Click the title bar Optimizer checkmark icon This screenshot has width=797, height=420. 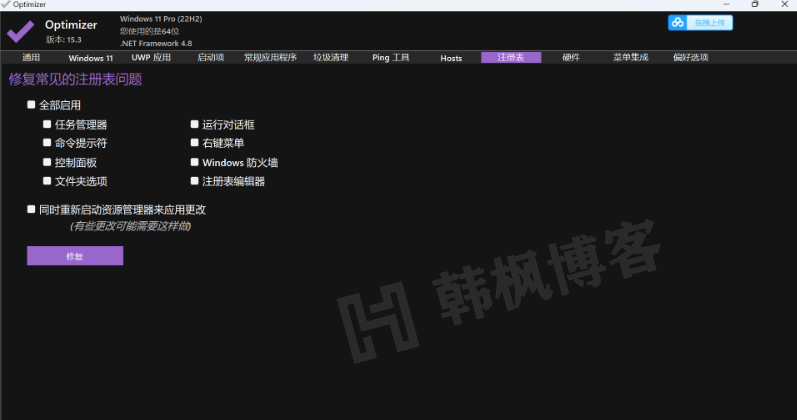[x=6, y=4]
